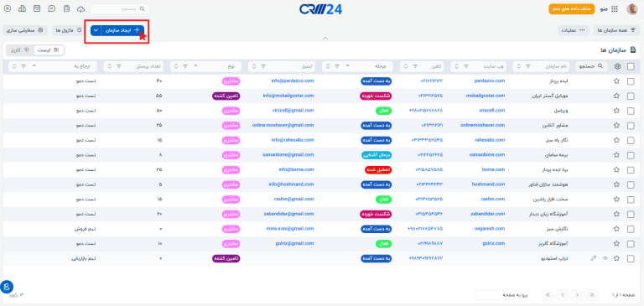Collapse the toolbar with the up chevron

pyautogui.click(x=325, y=39)
